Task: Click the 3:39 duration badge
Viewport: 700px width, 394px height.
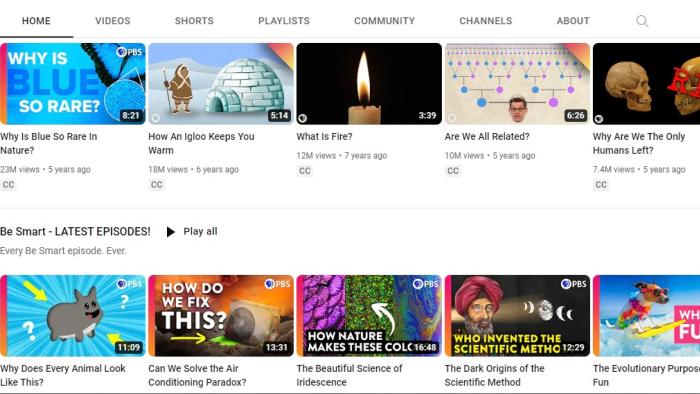Action: pos(427,116)
